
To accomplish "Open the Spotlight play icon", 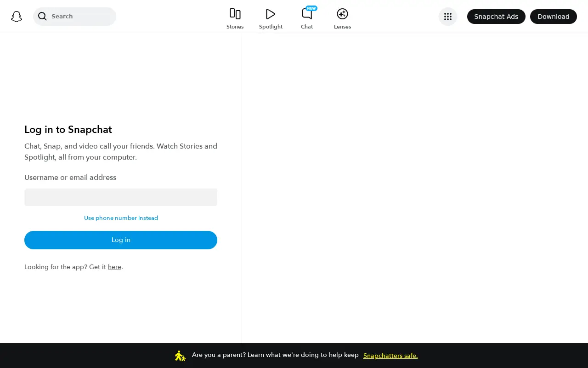I will coord(271,14).
